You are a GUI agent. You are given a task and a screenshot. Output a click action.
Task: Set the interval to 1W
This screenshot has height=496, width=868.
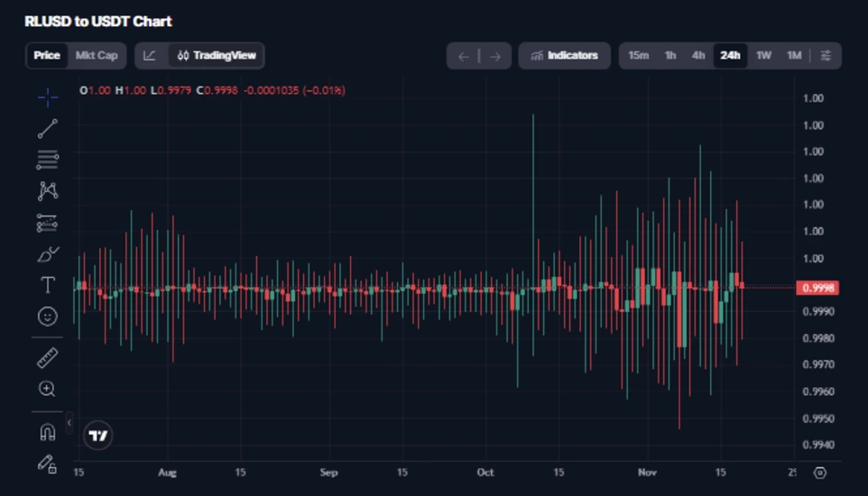[763, 55]
